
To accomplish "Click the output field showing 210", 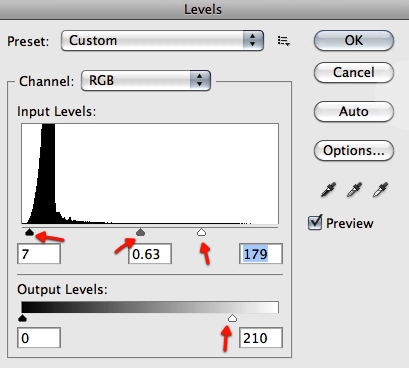I will (261, 338).
